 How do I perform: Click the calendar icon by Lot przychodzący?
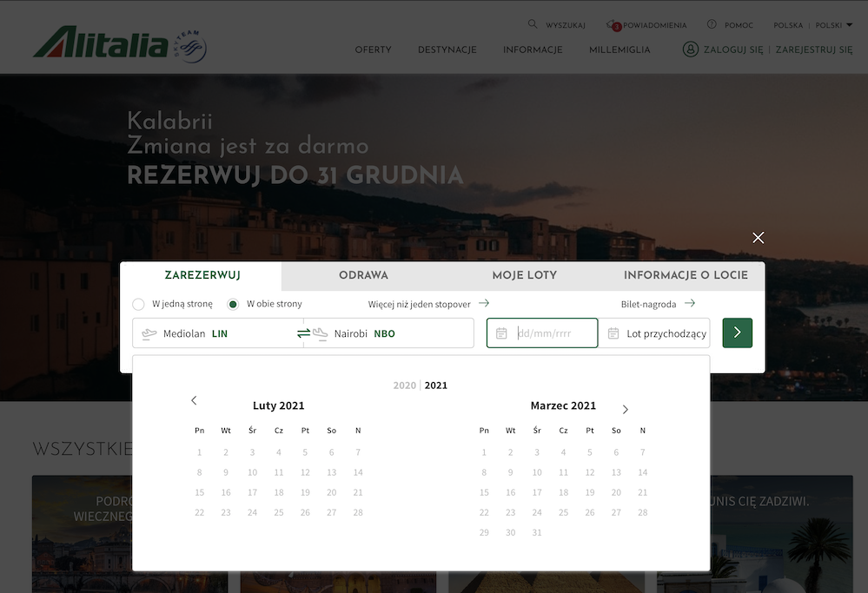tap(613, 333)
